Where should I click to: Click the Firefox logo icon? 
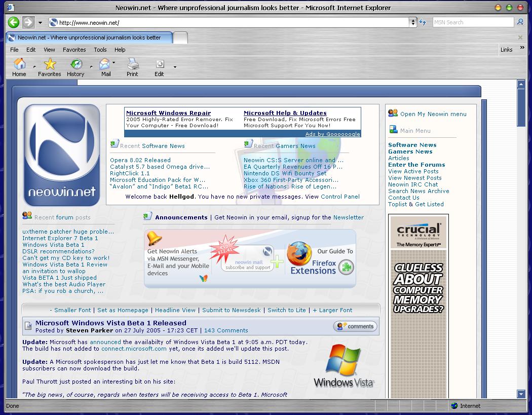click(299, 253)
